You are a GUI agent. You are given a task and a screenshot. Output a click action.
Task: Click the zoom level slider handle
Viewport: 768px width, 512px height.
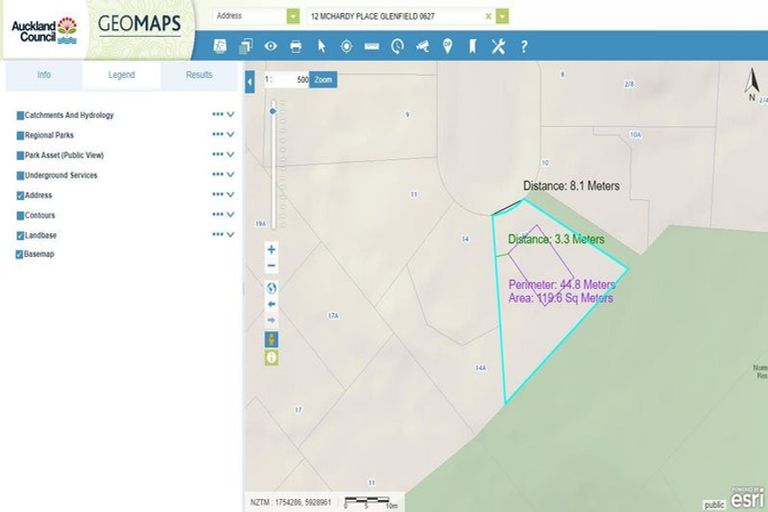272,111
